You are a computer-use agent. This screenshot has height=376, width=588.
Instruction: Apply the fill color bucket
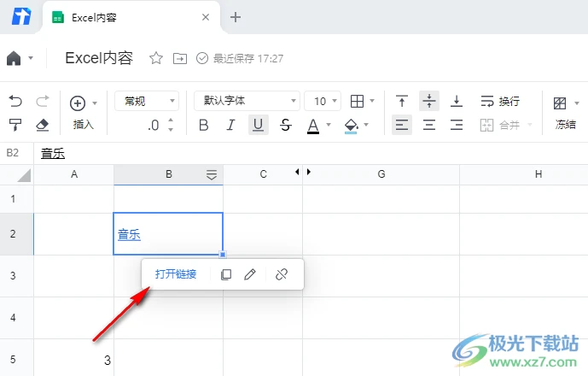pos(351,126)
